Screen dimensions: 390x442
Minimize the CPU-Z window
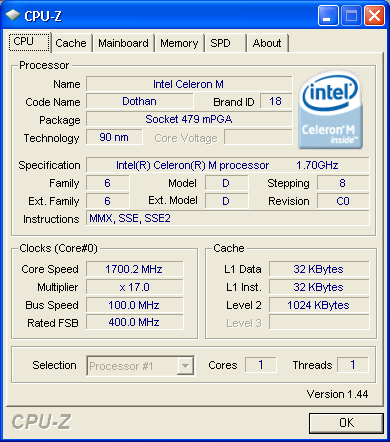tap(328, 16)
